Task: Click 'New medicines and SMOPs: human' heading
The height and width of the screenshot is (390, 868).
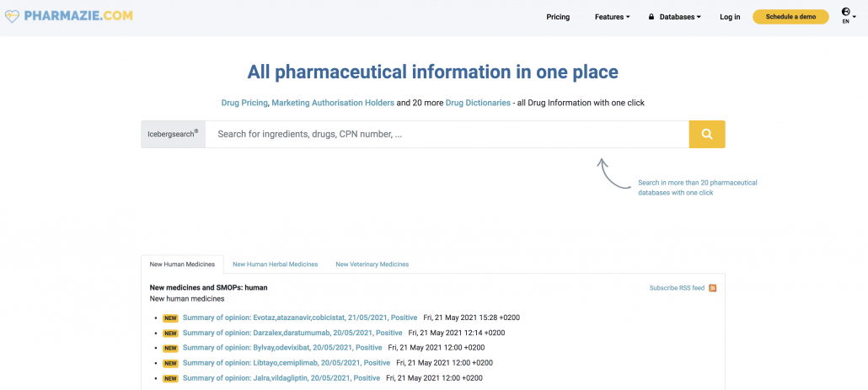Action: point(209,288)
